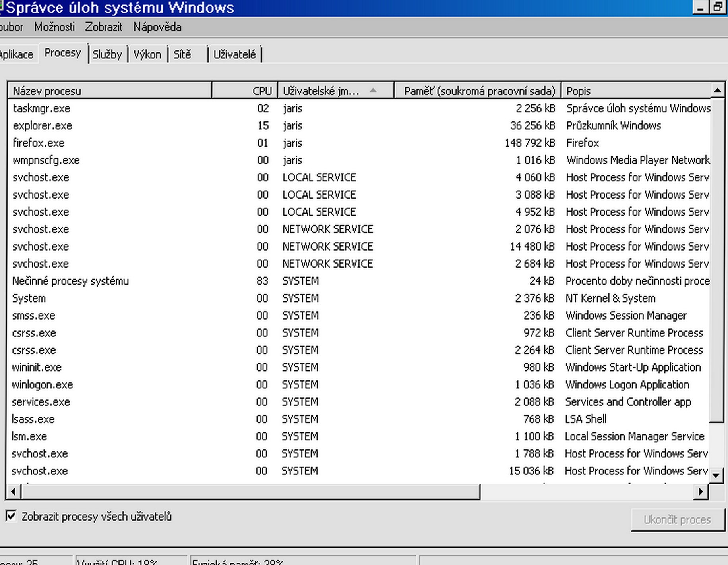Open the Nápověda menu
This screenshot has height=565, width=728.
point(157,27)
